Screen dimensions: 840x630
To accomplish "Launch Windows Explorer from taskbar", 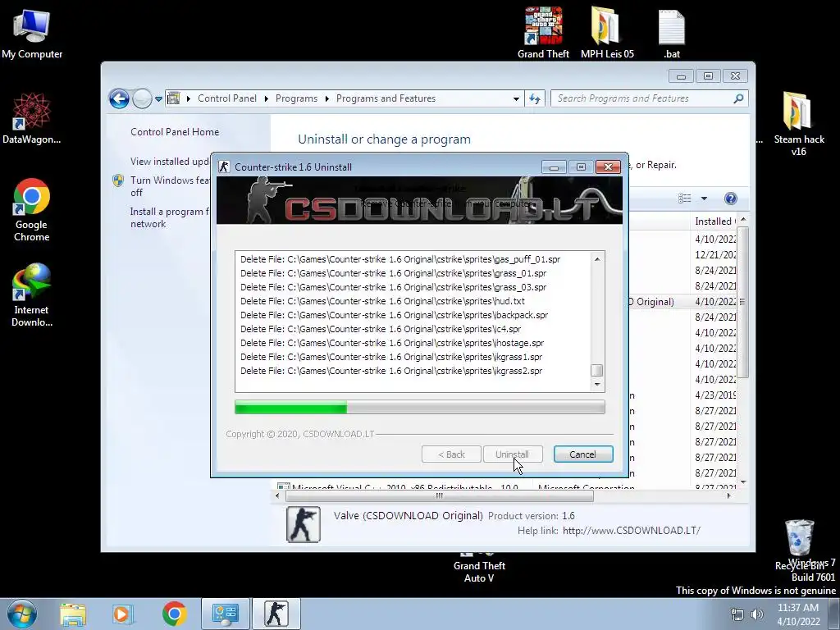I will tap(73, 614).
